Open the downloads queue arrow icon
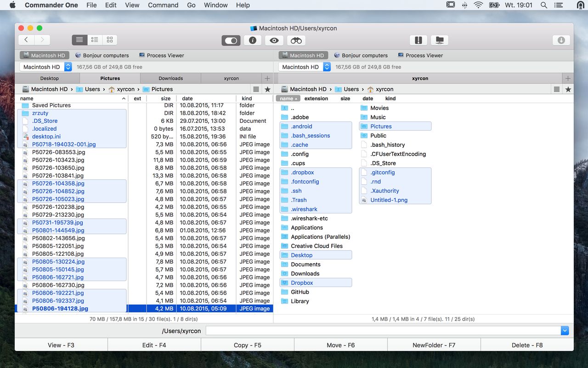588x368 pixels. click(x=561, y=40)
